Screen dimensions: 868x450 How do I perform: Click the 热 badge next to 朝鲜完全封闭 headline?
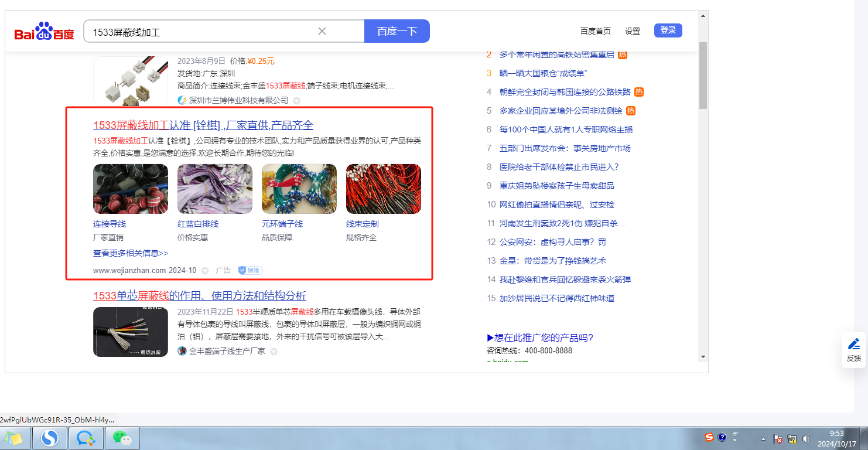coord(639,92)
